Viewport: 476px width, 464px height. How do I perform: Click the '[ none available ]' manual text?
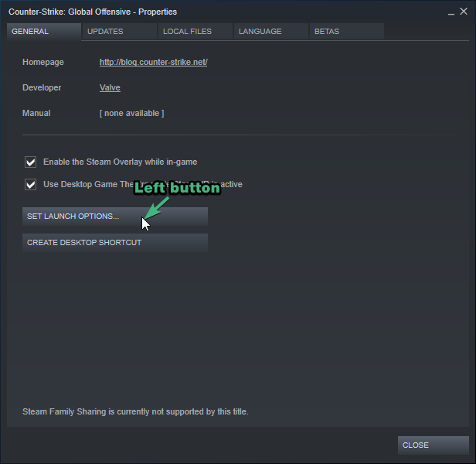click(131, 113)
